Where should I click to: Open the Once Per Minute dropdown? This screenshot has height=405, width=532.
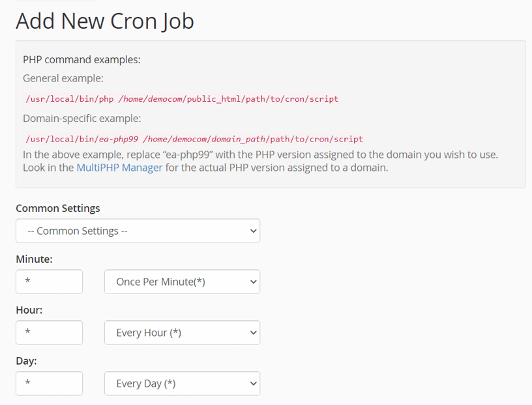(182, 282)
